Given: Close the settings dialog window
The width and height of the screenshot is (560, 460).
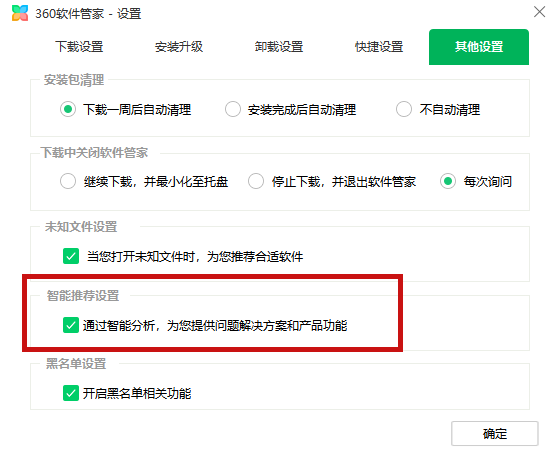Looking at the screenshot, I should pos(539,11).
